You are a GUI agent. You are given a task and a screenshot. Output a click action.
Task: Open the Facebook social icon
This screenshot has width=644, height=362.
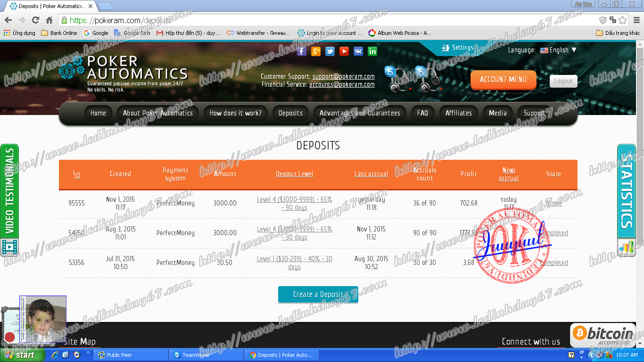(302, 51)
